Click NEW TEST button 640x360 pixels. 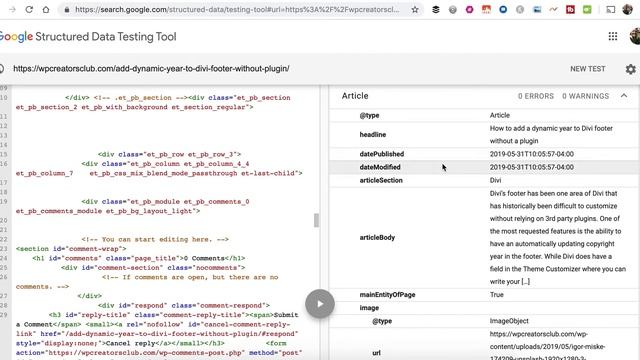pos(587,69)
